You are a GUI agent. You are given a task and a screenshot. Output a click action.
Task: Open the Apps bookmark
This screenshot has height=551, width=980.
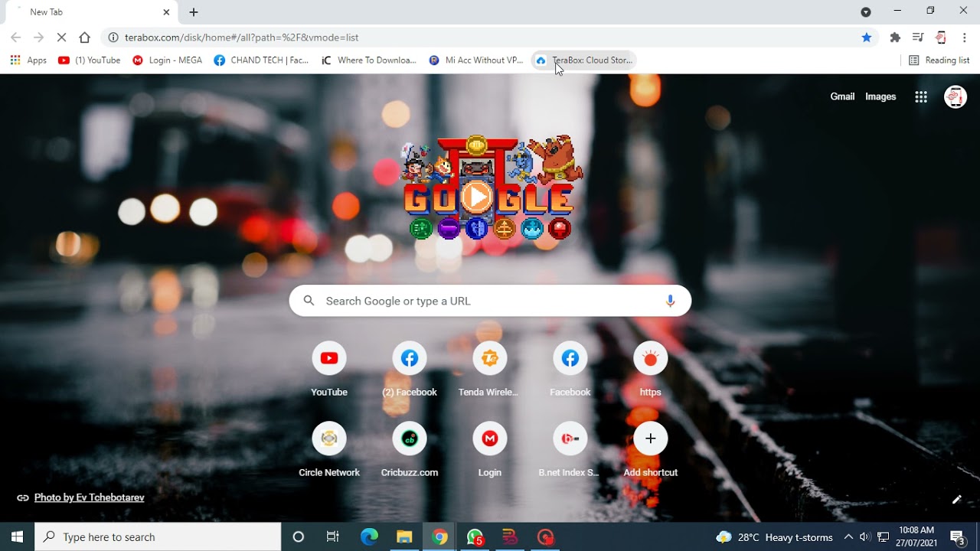tap(28, 60)
